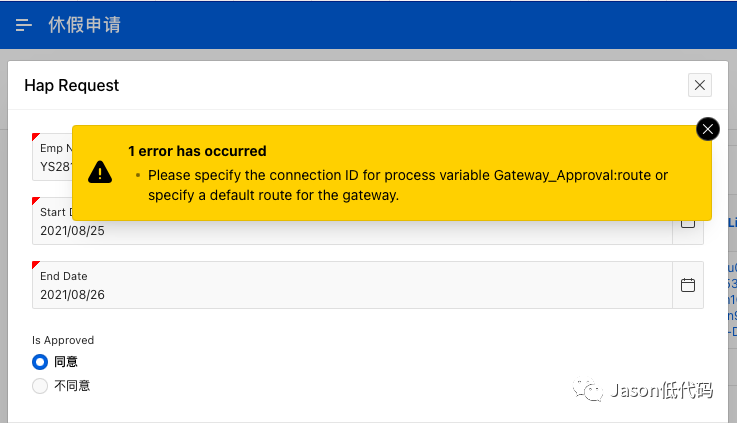
Task: Focus the Emp No field
Action: [x=52, y=157]
